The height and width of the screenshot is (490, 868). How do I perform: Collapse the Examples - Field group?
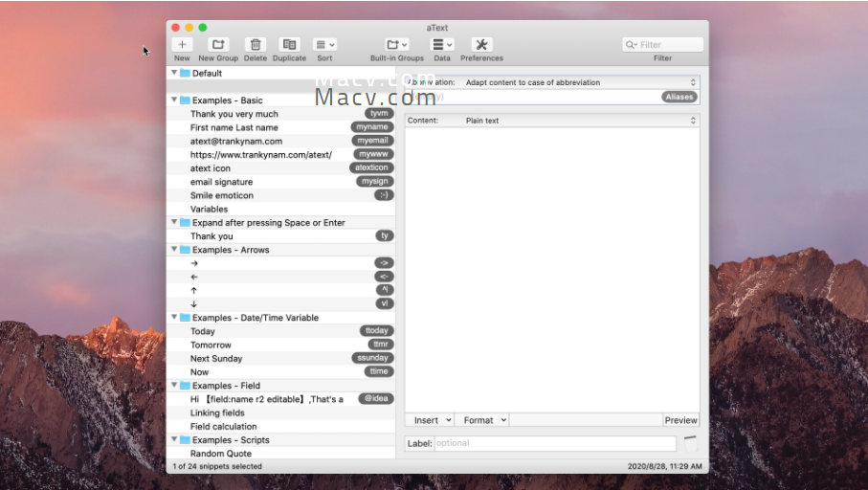(174, 385)
